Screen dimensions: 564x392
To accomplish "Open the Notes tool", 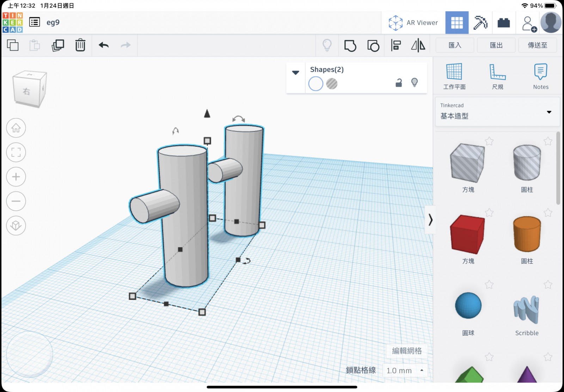I will coord(541,76).
